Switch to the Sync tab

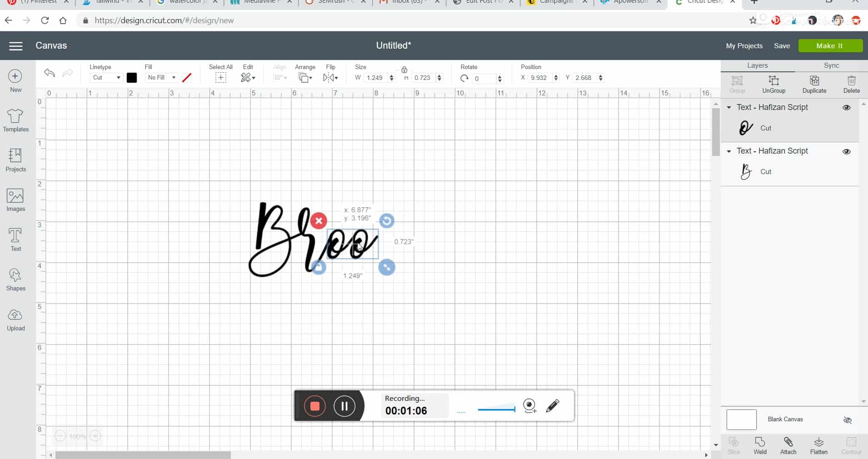click(831, 65)
